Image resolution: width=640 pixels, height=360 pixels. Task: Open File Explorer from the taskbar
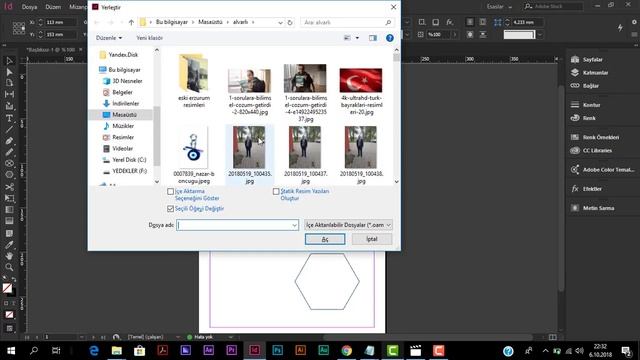pos(117,351)
